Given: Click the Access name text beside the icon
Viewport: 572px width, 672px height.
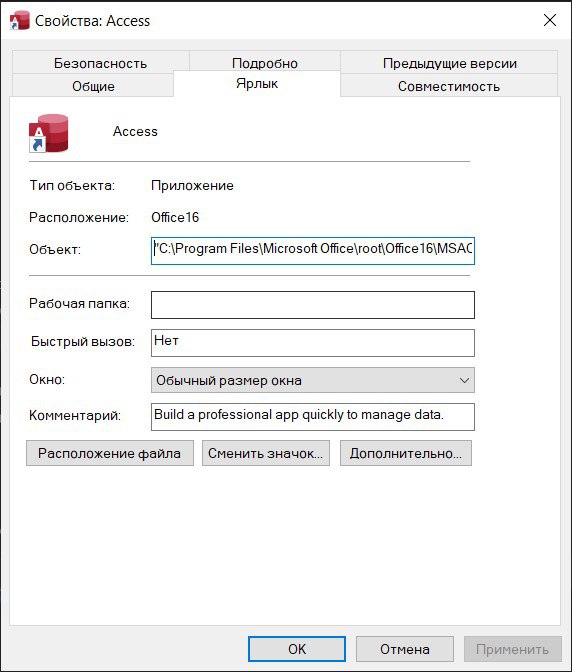Looking at the screenshot, I should (135, 131).
